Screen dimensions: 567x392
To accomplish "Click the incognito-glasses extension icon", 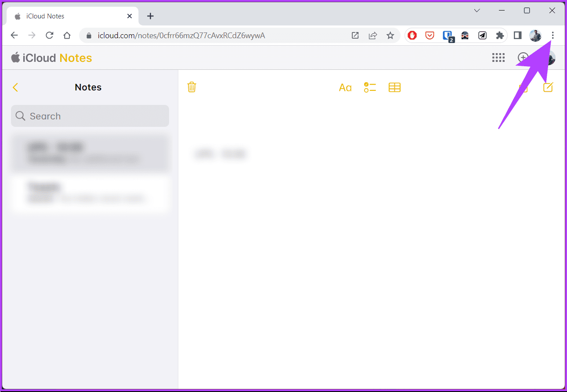I will [x=465, y=36].
